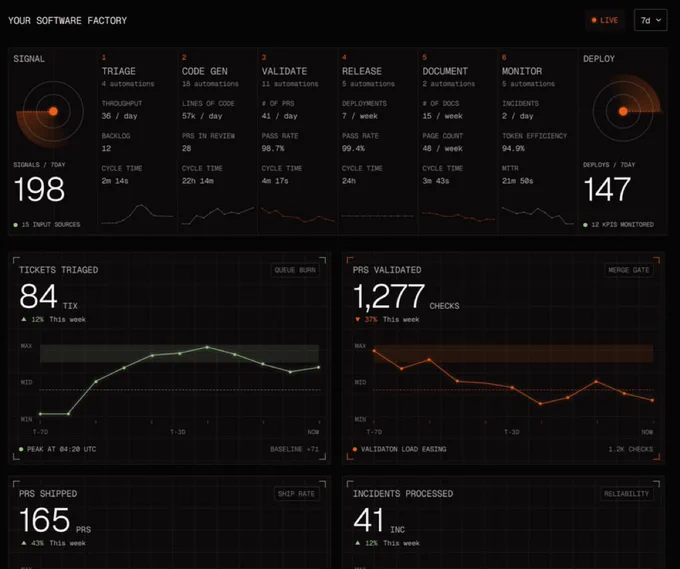Click the YOUR SOFTWARE FACTORY title

(68, 21)
